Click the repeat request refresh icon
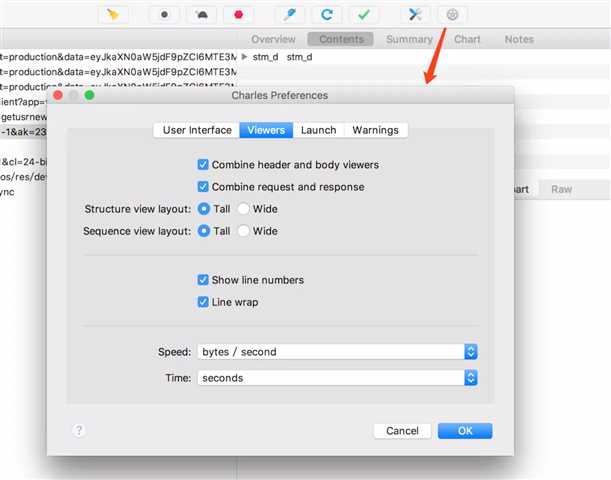Image resolution: width=611 pixels, height=480 pixels. pos(327,15)
